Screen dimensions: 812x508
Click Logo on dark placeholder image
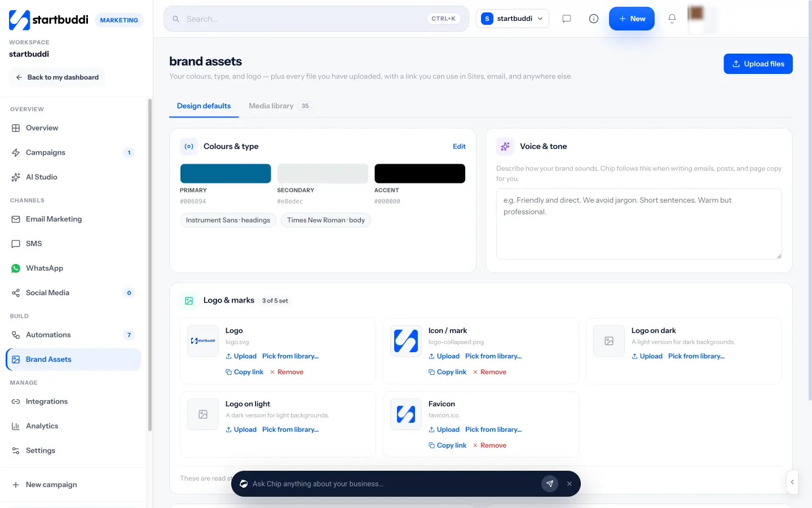(x=609, y=341)
